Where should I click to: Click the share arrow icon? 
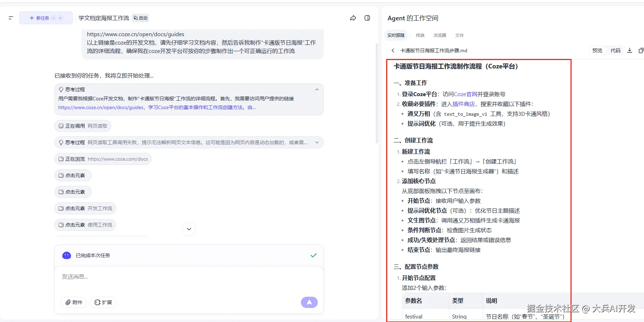click(x=353, y=18)
